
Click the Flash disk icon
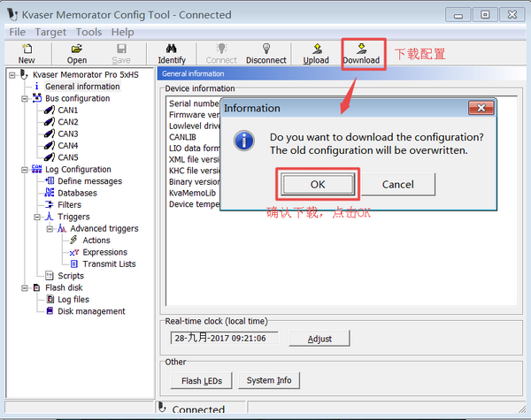pyautogui.click(x=37, y=287)
